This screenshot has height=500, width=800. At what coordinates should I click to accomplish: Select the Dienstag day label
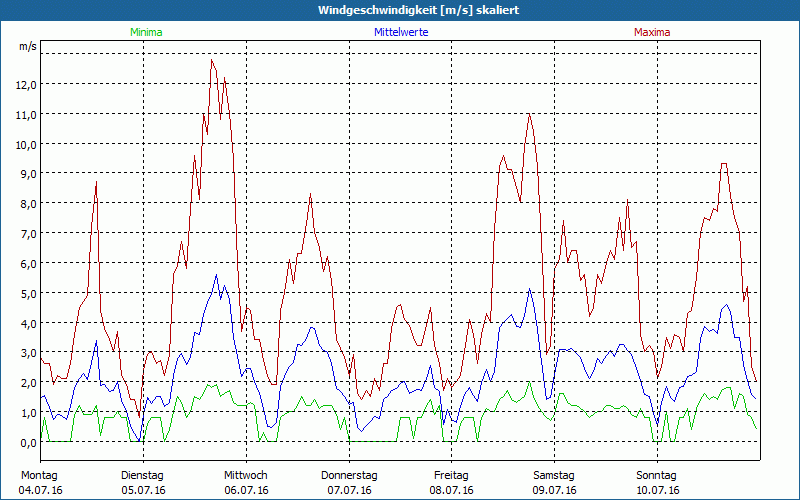(143, 475)
